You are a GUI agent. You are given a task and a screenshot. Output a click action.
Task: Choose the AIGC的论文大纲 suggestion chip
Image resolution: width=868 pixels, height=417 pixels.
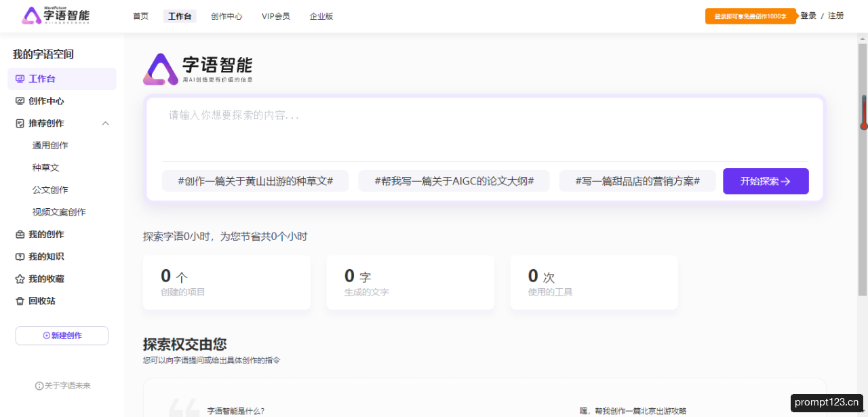click(454, 181)
